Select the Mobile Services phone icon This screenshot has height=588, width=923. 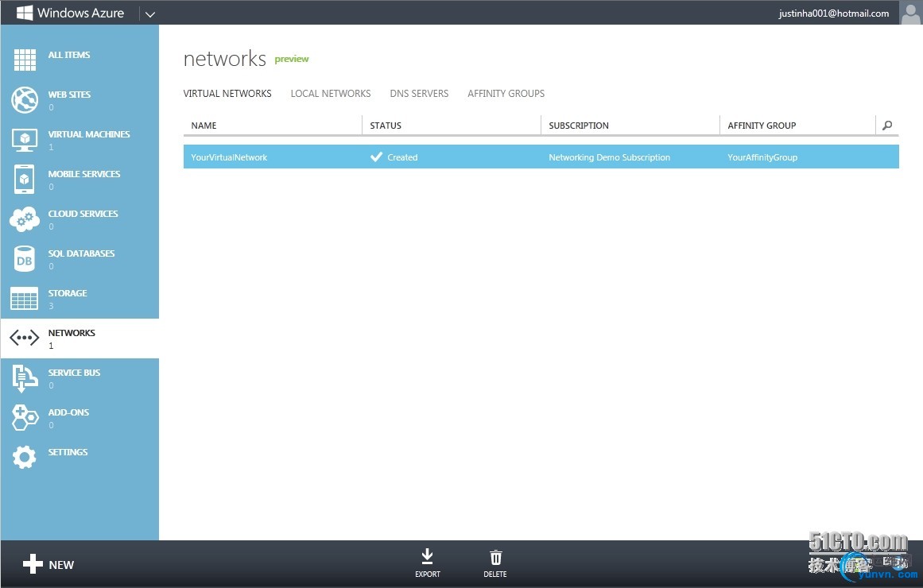click(x=24, y=179)
